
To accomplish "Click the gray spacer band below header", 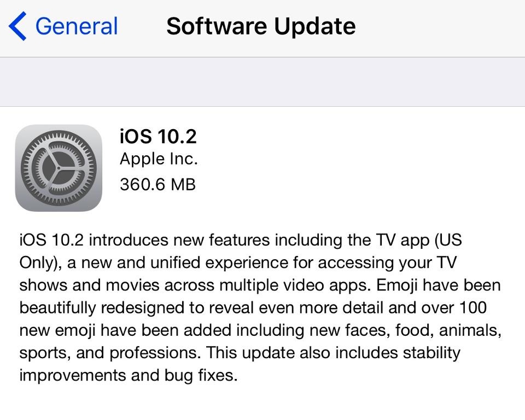I will click(262, 81).
